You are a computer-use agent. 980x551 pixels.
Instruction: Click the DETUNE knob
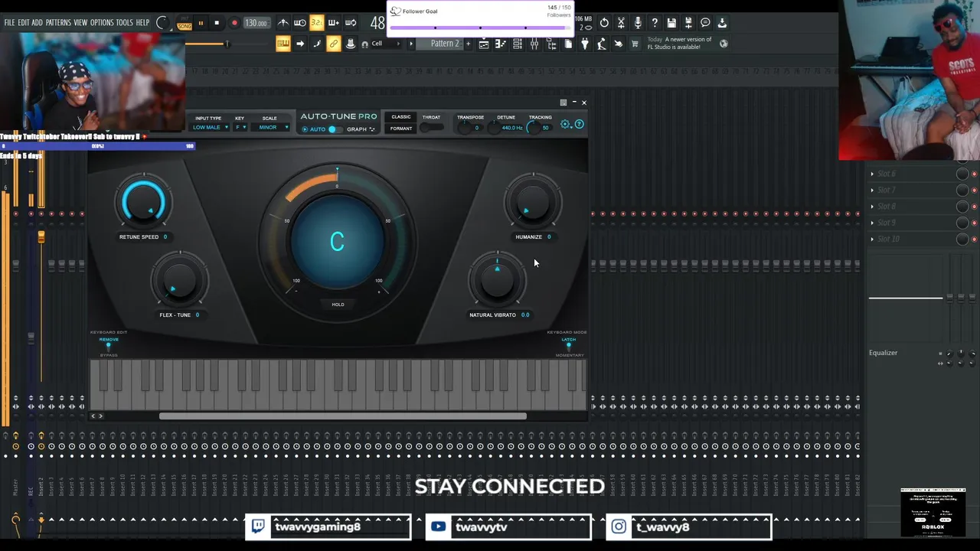tap(495, 128)
